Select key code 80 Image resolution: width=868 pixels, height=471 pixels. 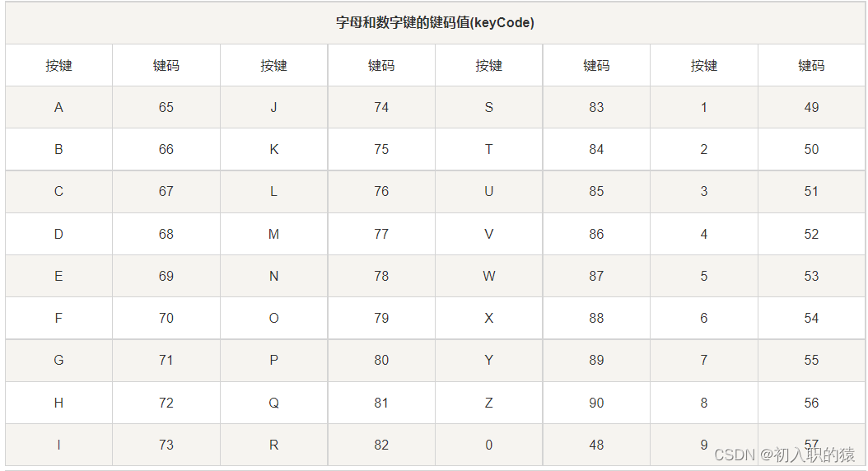(381, 361)
